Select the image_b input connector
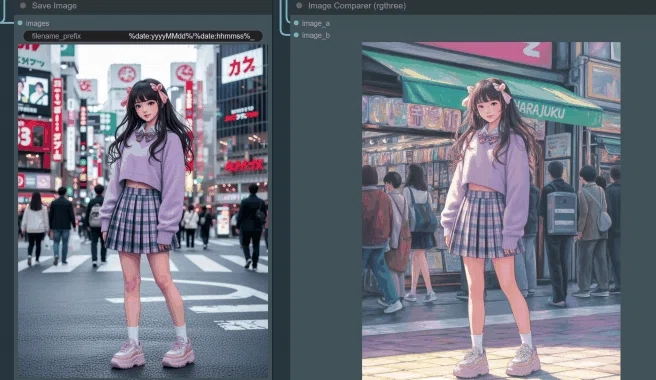The width and height of the screenshot is (656, 380). (x=296, y=35)
